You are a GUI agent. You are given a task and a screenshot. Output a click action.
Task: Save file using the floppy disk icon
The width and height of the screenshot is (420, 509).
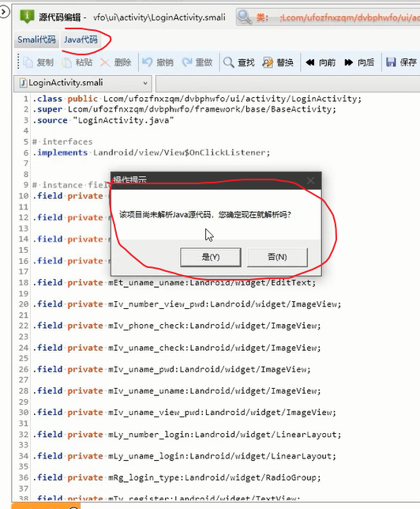[x=391, y=62]
